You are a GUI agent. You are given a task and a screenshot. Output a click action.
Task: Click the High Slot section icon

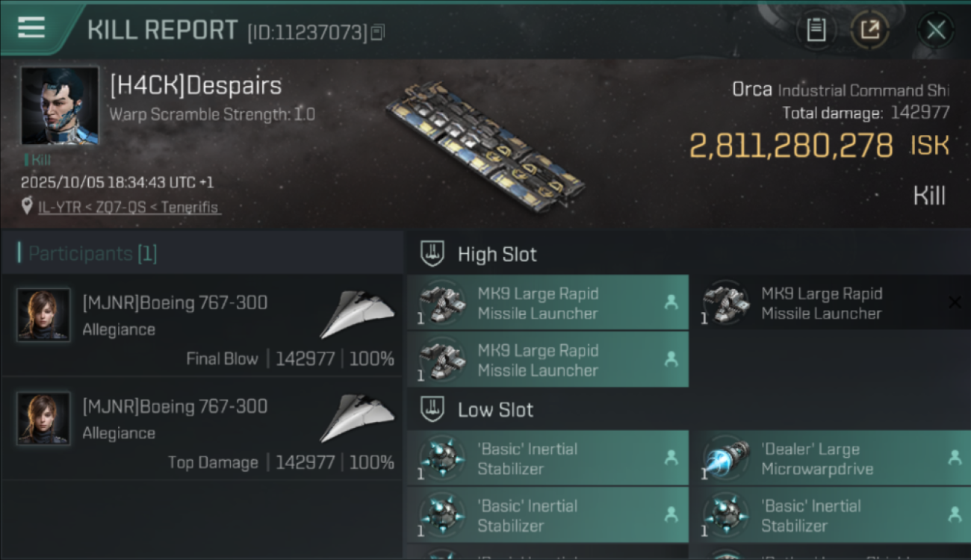(433, 254)
